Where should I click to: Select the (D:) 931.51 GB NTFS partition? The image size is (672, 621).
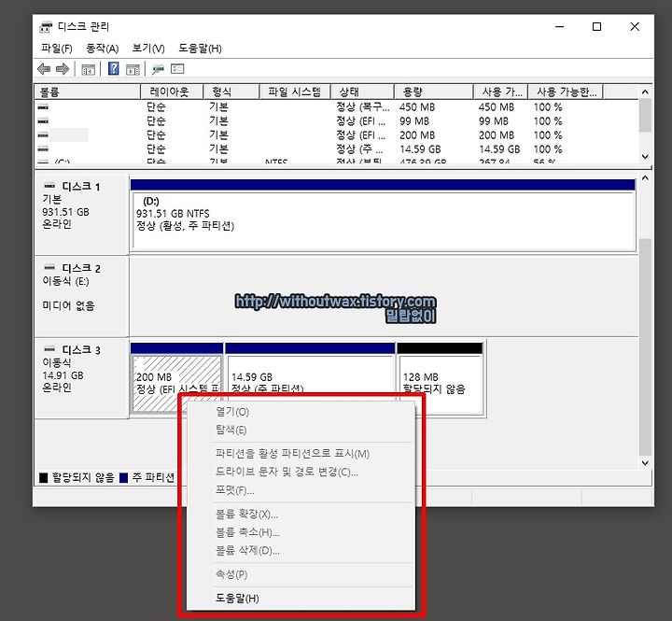click(x=384, y=216)
